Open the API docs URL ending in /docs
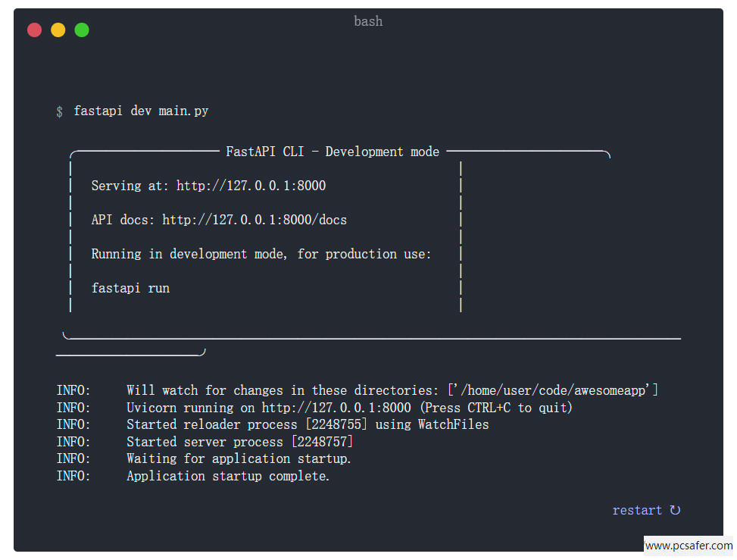 (255, 220)
